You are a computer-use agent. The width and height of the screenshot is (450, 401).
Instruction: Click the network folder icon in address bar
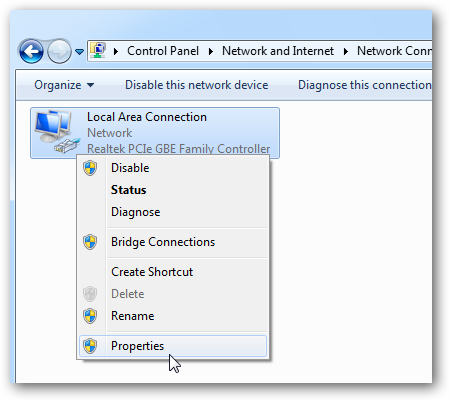(x=98, y=50)
